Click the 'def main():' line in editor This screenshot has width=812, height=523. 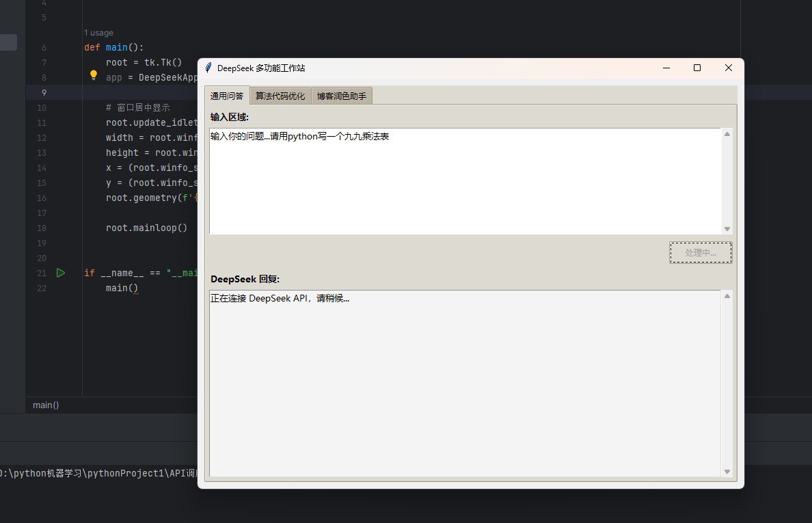coord(114,47)
